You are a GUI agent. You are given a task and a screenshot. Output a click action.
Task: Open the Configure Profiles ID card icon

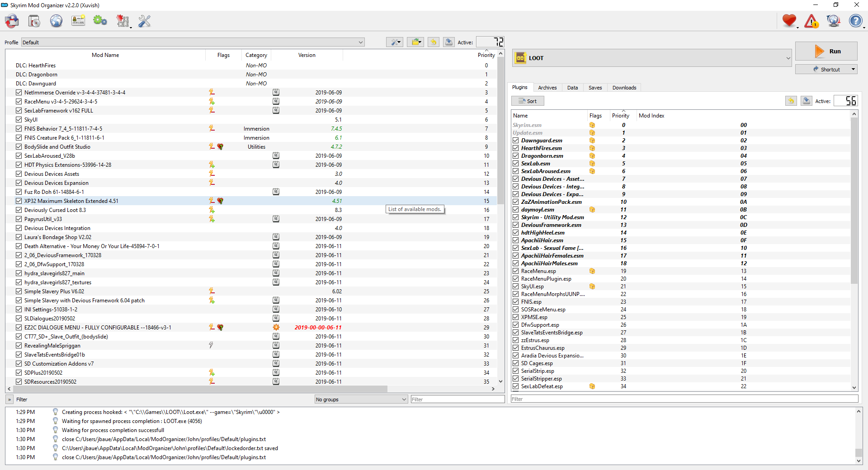coord(78,21)
